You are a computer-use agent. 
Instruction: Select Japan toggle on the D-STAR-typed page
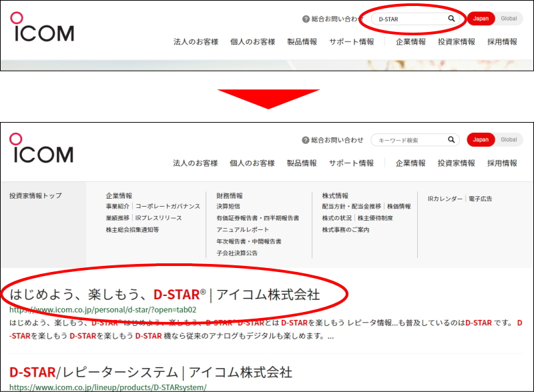click(481, 19)
